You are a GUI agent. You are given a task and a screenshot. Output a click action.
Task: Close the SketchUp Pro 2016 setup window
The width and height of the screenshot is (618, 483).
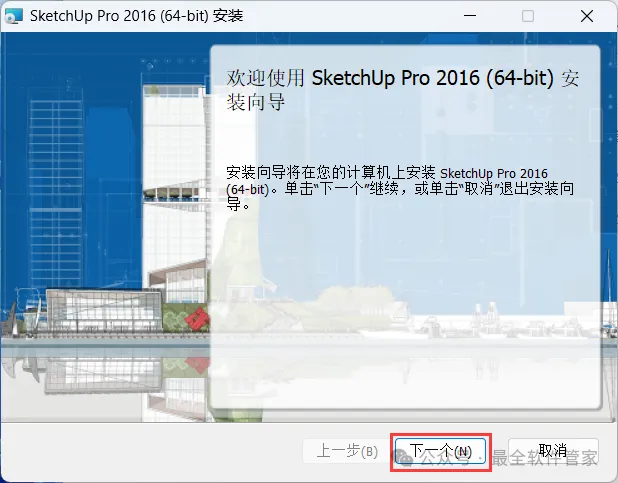(587, 16)
